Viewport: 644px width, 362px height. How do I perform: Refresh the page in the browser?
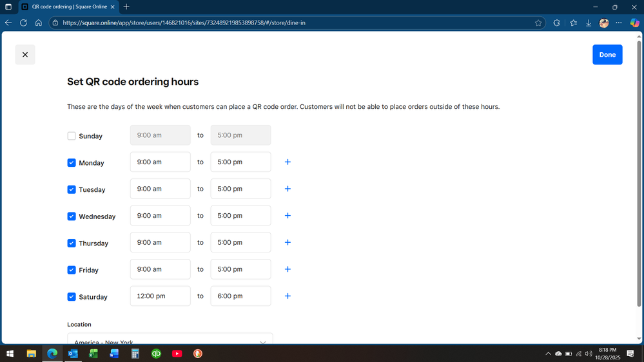click(x=23, y=23)
